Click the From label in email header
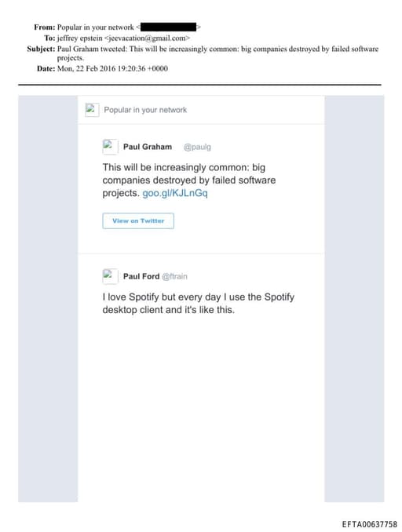This screenshot has height=532, width=402. click(45, 27)
